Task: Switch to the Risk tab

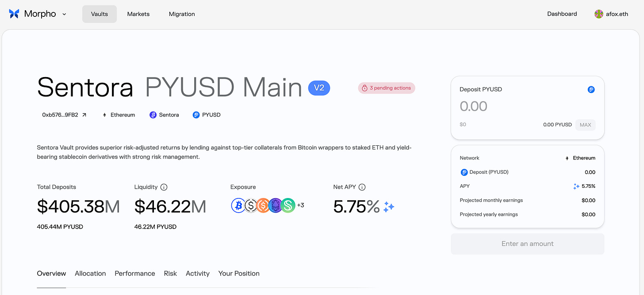Action: coord(170,273)
